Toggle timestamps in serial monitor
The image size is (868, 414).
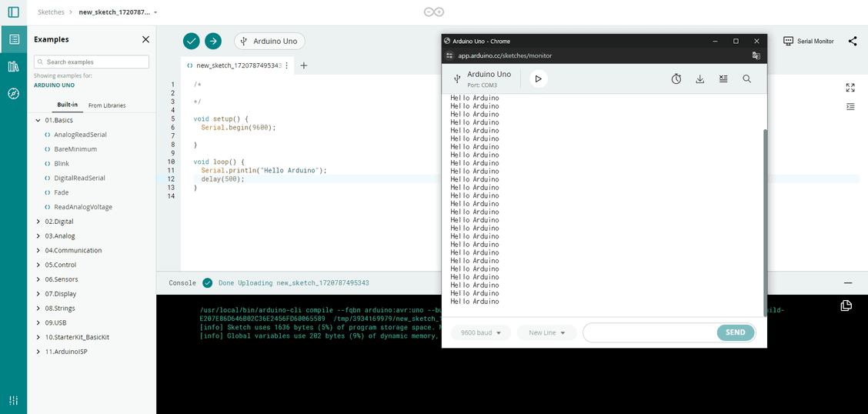click(x=676, y=78)
